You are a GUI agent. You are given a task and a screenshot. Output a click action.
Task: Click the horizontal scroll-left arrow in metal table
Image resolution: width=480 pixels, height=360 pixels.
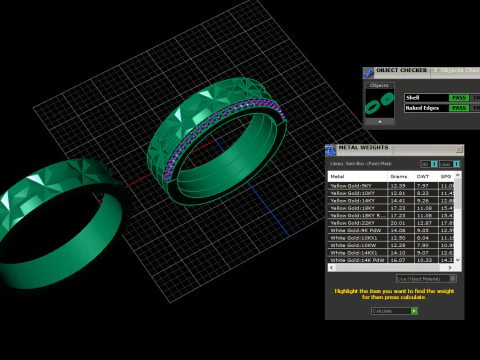(332, 267)
